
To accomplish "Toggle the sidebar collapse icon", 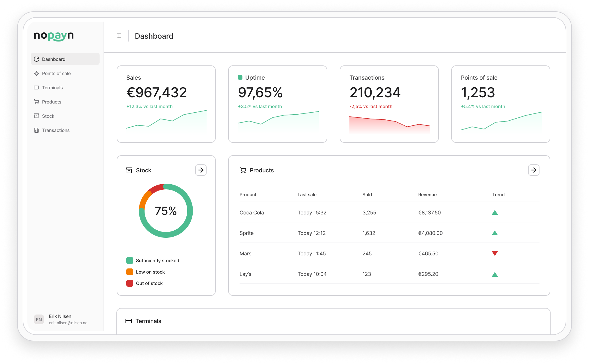I will click(x=119, y=36).
